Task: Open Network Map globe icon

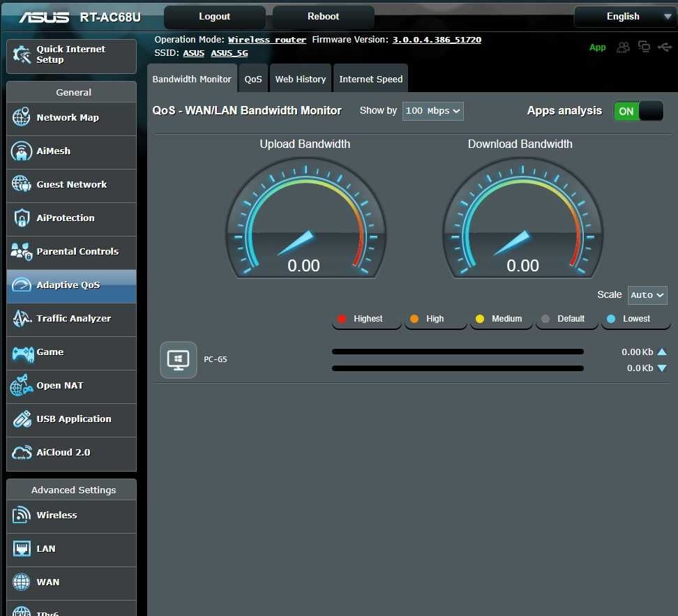Action: pos(21,117)
